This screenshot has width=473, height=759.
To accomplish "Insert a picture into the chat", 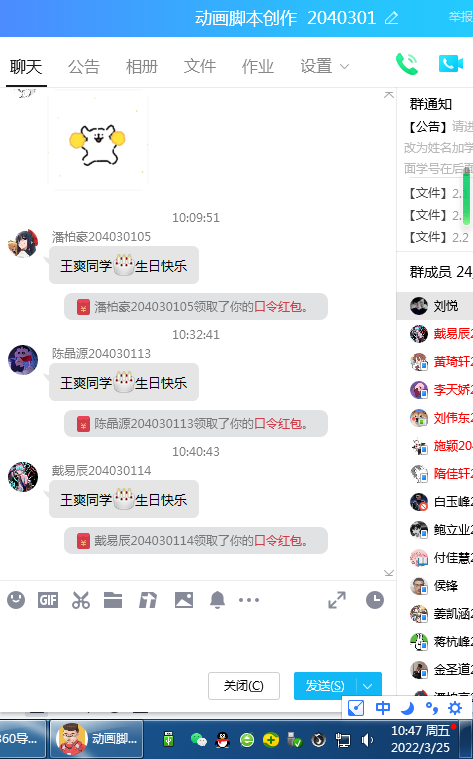I will point(184,600).
